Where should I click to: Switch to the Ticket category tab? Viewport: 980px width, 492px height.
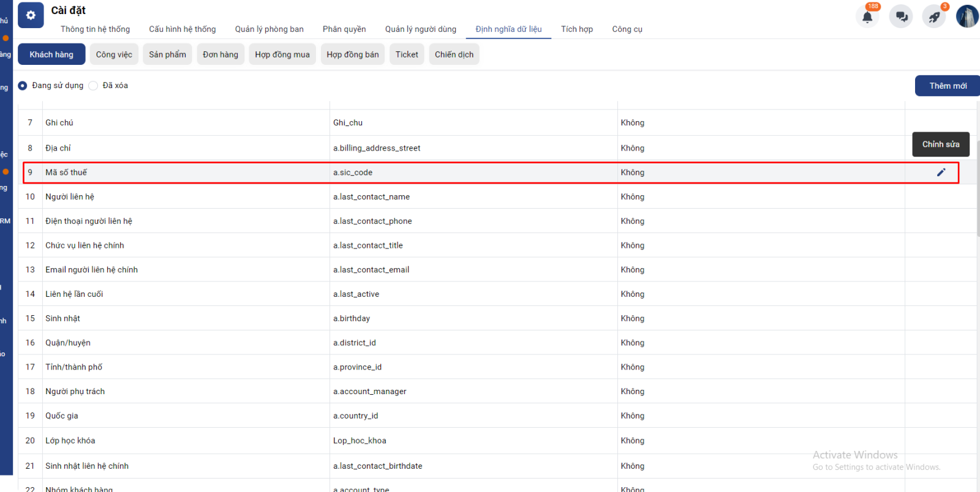pyautogui.click(x=407, y=54)
